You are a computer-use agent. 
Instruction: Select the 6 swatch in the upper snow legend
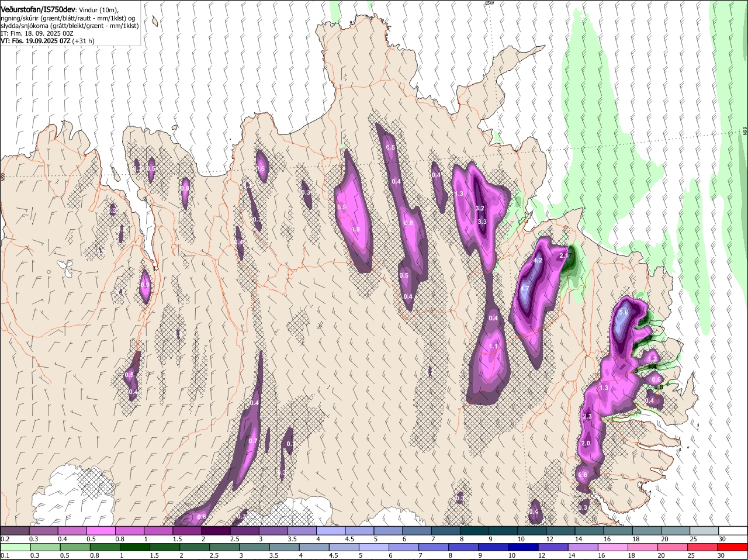point(417,530)
